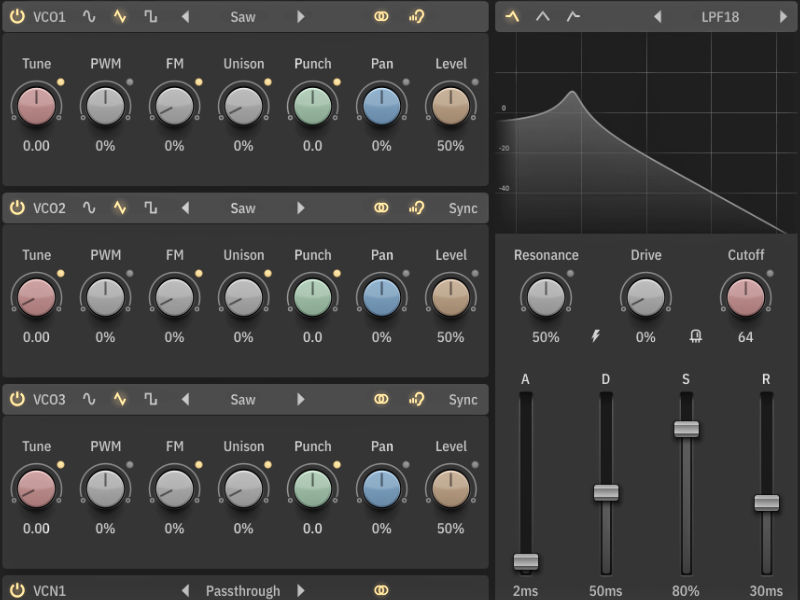Click VCO1 linked rings icon
The width and height of the screenshot is (800, 600).
click(381, 16)
